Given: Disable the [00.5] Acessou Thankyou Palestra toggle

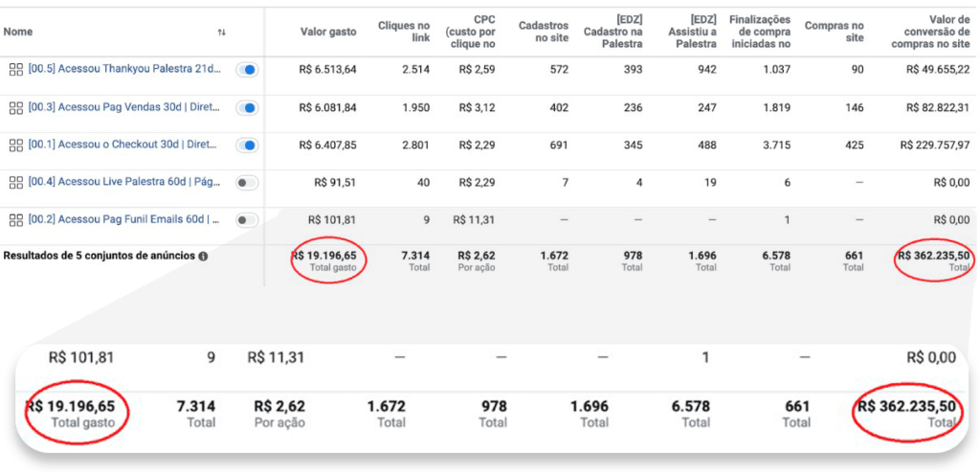Looking at the screenshot, I should click(247, 70).
